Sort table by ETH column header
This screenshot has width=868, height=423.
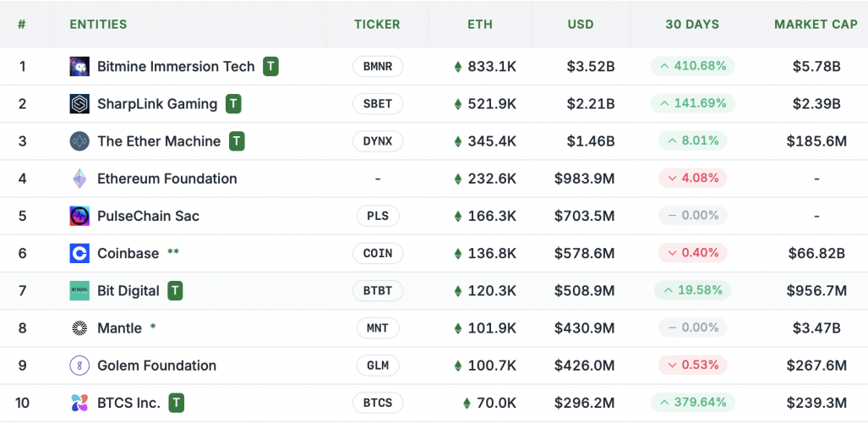(x=480, y=25)
